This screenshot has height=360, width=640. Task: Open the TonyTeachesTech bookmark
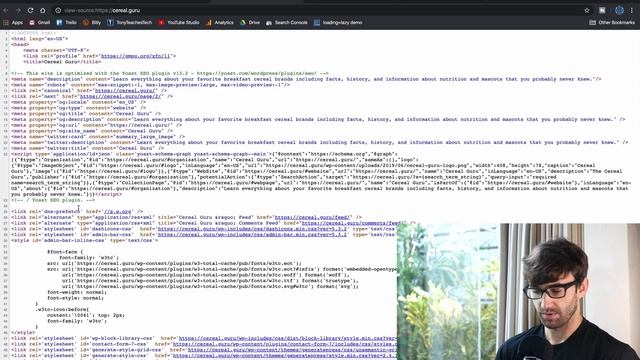pyautogui.click(x=130, y=22)
